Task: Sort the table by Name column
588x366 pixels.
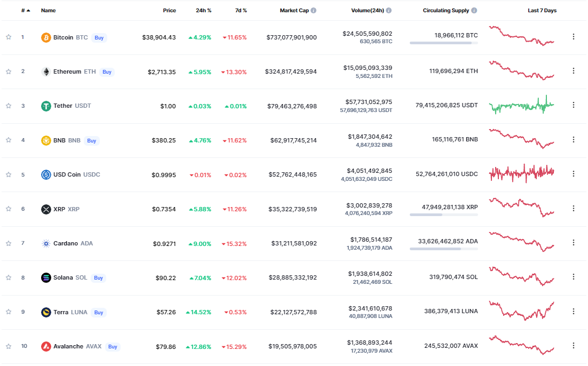Action: [49, 11]
